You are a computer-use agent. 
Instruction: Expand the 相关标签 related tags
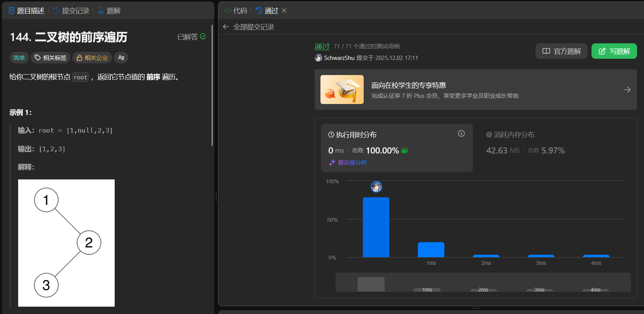(51, 58)
